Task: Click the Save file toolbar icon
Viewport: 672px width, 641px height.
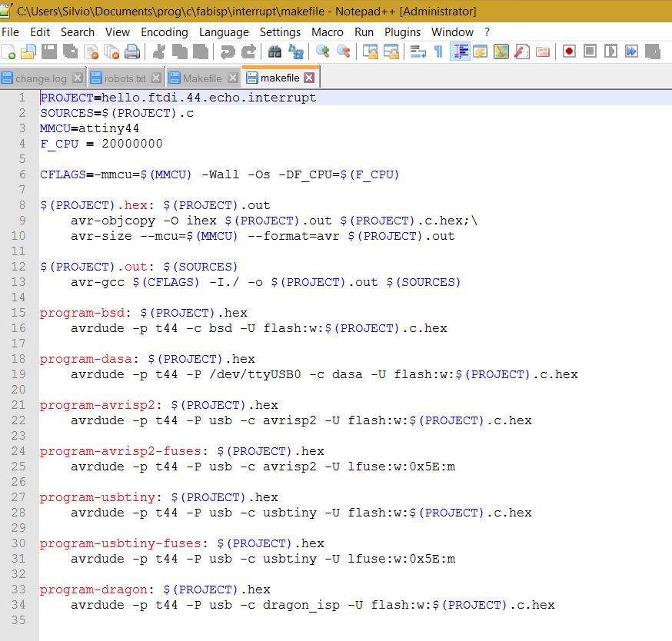Action: point(49,51)
